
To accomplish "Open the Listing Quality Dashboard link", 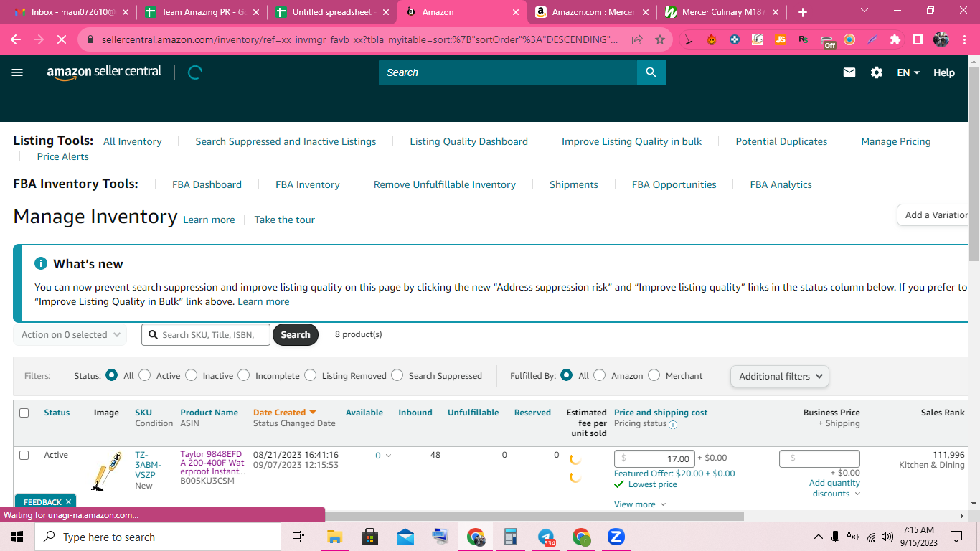I will coord(469,141).
